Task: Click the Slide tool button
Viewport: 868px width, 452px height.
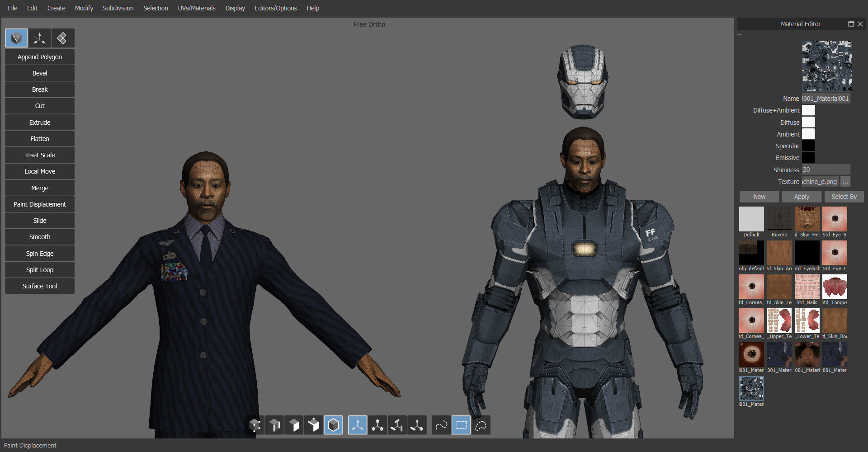Action: [x=40, y=221]
